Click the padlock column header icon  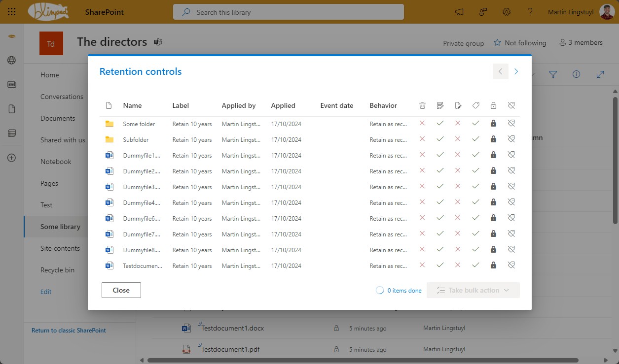coord(493,105)
